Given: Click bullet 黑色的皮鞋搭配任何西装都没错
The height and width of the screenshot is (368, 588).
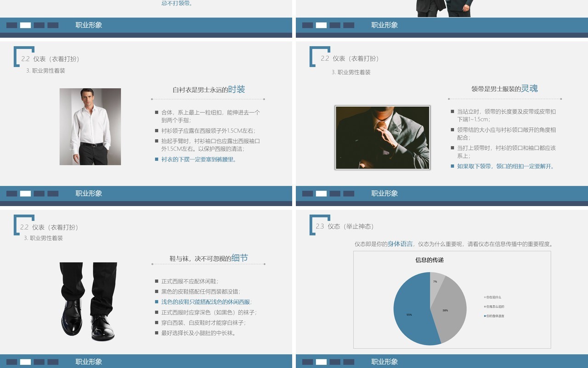Looking at the screenshot, I should click(x=198, y=292).
